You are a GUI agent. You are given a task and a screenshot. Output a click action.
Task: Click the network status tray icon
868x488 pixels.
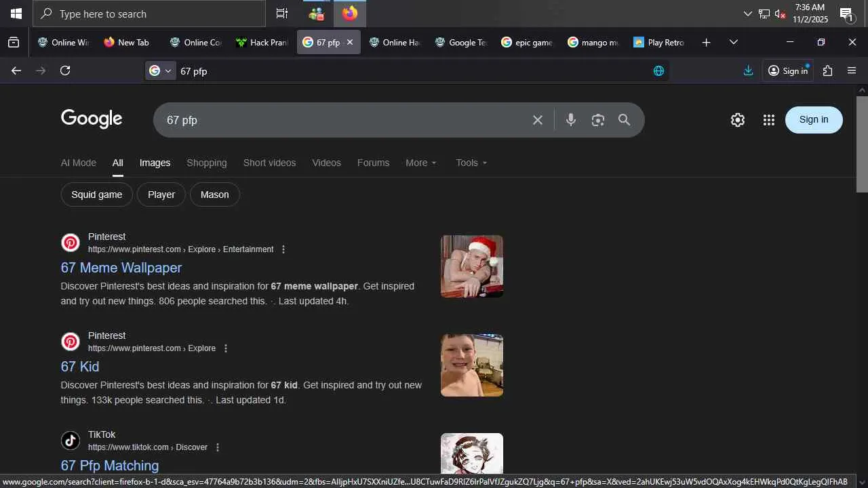(764, 14)
